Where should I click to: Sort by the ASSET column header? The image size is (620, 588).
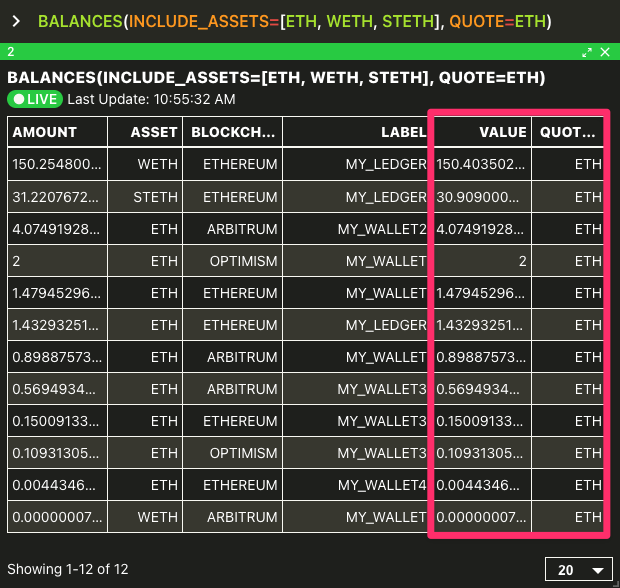145,132
